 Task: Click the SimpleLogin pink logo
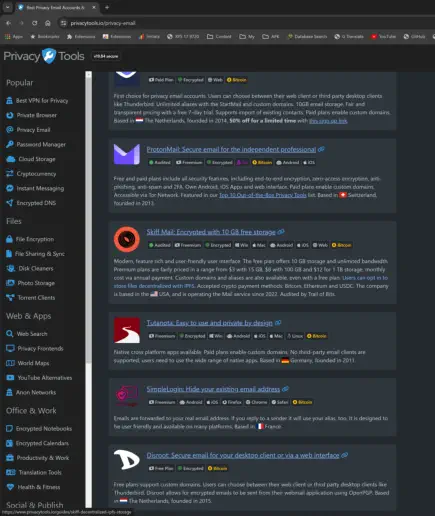(127, 396)
